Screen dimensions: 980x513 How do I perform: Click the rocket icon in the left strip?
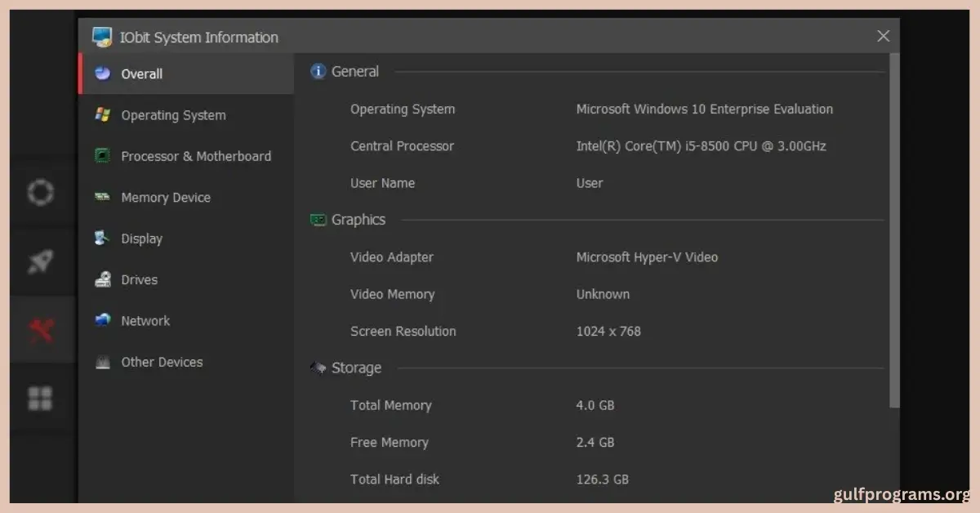pyautogui.click(x=40, y=261)
